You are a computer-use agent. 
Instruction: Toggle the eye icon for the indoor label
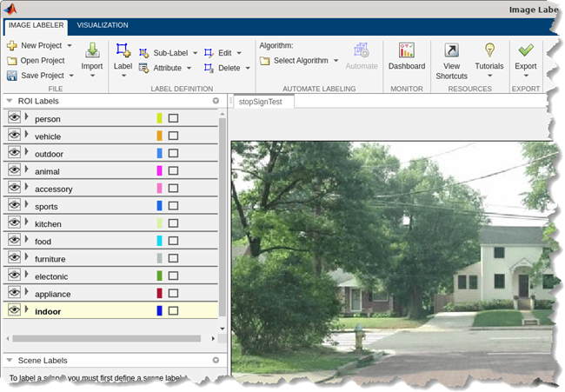[x=14, y=309]
